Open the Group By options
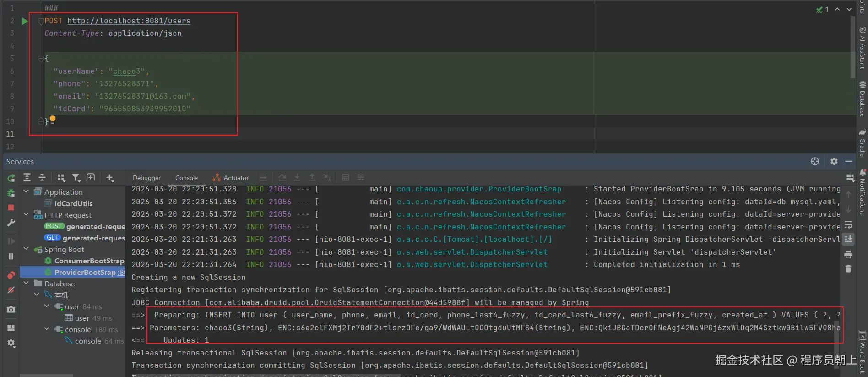This screenshot has height=377, width=868. [x=61, y=178]
